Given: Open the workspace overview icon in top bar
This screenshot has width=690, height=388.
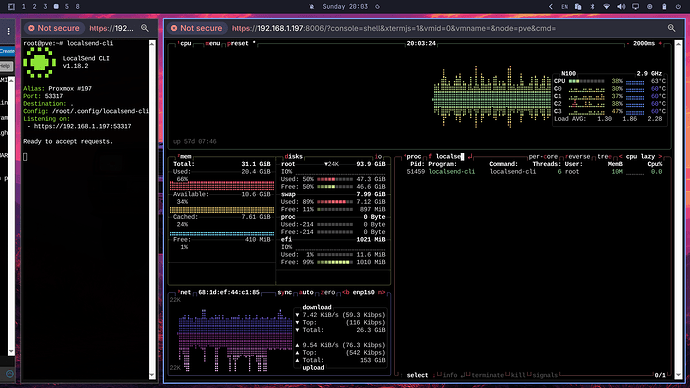Looking at the screenshot, I should click(11, 7).
